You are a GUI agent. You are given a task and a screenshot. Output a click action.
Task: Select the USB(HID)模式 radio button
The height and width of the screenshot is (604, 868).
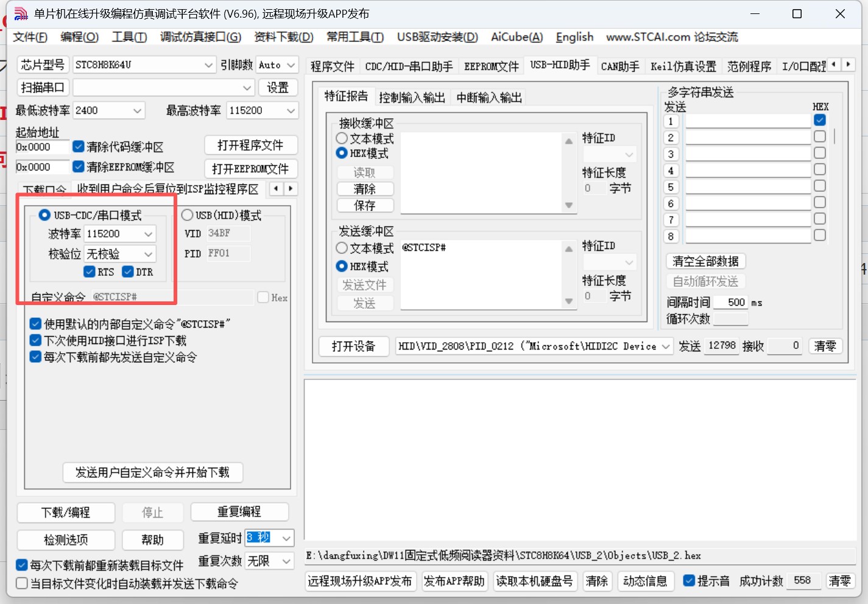188,215
